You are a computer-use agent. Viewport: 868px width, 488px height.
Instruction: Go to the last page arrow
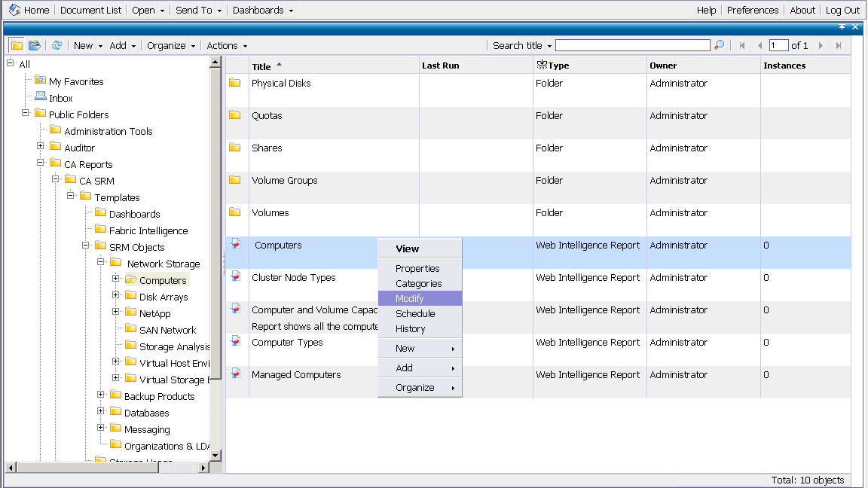(838, 46)
